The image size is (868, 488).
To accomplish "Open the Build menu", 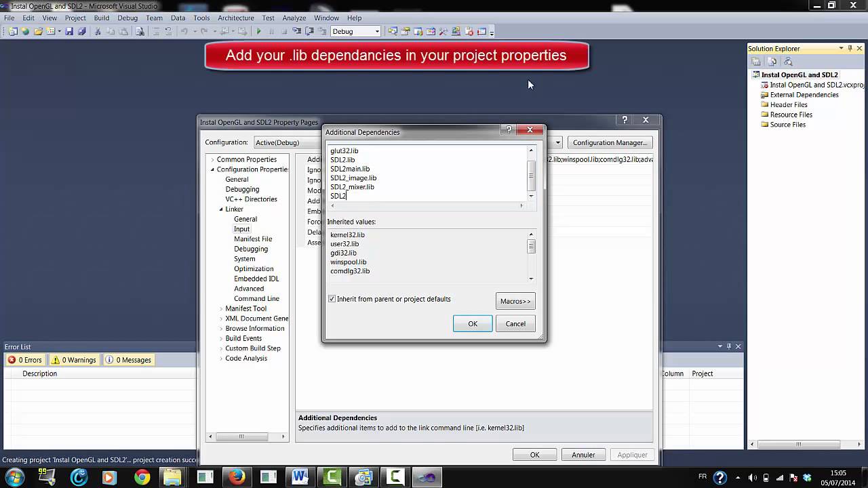I will tap(102, 18).
